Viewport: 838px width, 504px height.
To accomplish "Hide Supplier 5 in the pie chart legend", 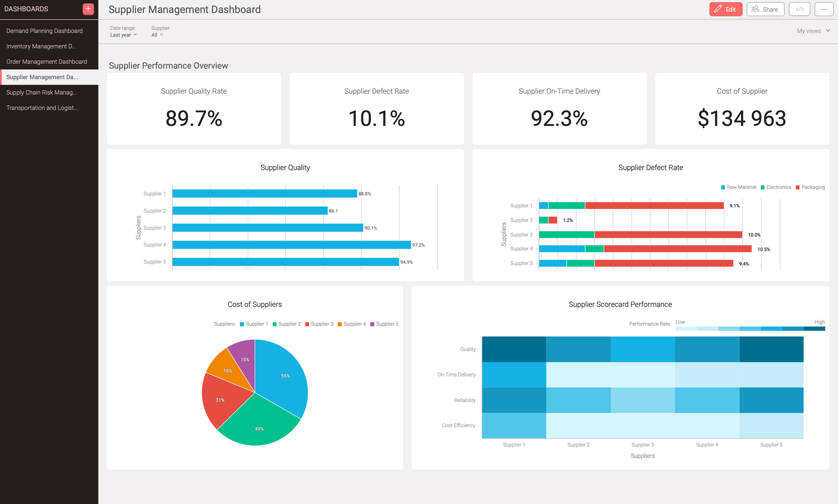I will click(384, 324).
